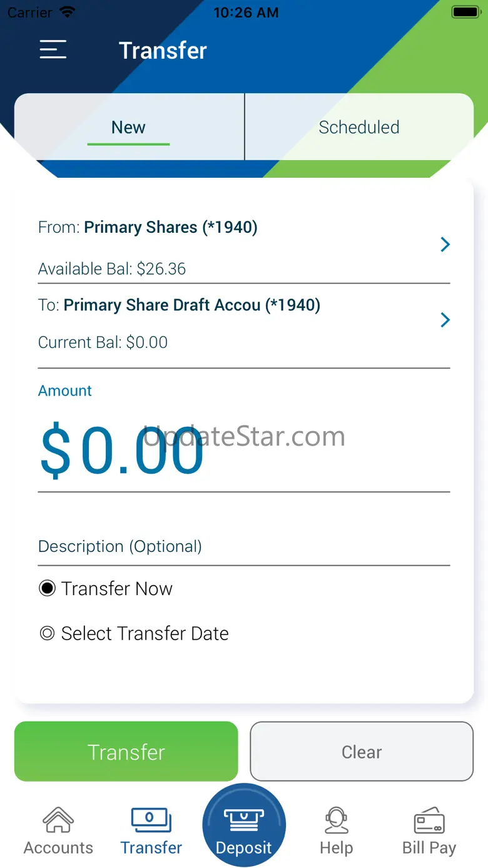Choose the Select Transfer Date radio option
Image resolution: width=488 pixels, height=868 pixels.
(48, 633)
